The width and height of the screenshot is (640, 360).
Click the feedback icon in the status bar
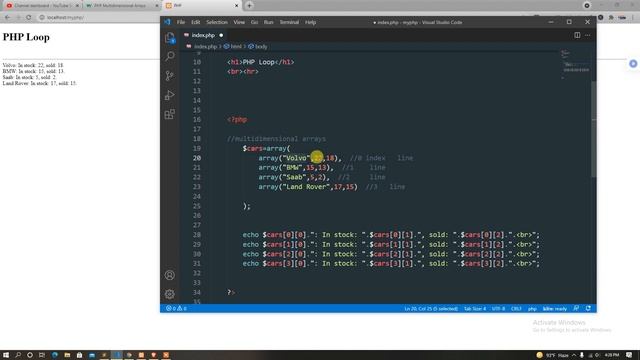click(576, 309)
